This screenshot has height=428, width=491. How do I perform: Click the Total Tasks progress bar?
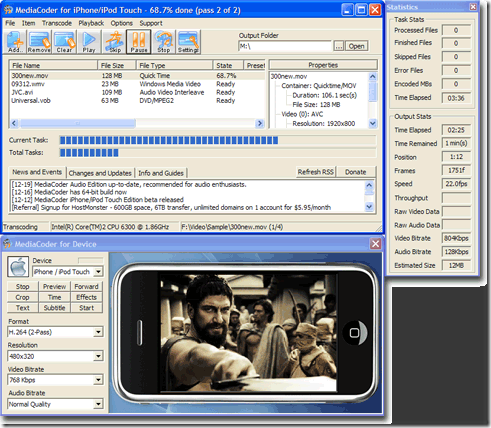218,153
